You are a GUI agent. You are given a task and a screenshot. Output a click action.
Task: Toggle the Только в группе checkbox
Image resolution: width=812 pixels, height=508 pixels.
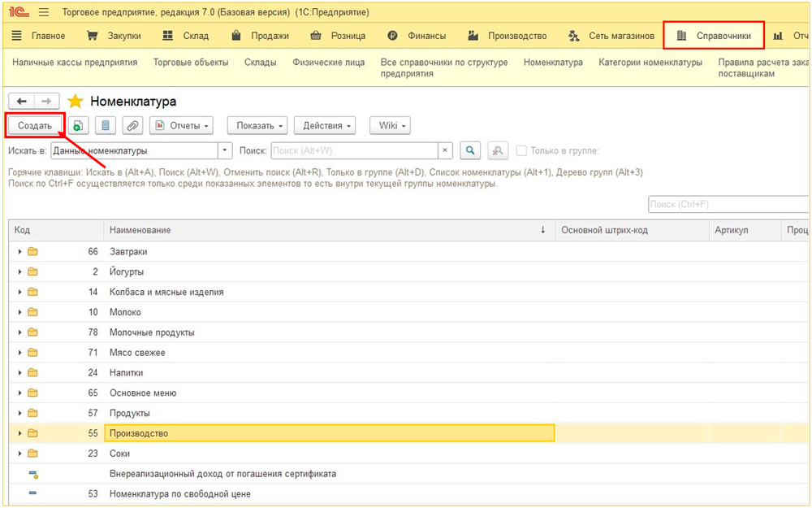[522, 150]
